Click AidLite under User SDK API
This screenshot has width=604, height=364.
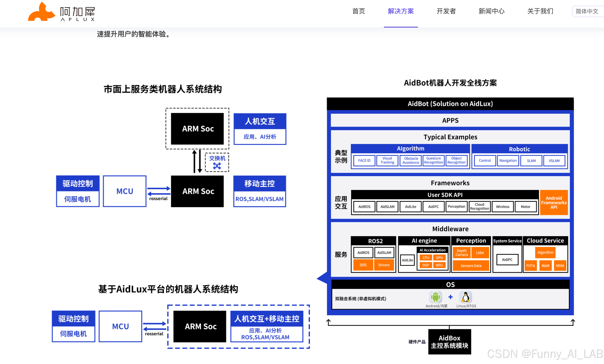tap(411, 207)
